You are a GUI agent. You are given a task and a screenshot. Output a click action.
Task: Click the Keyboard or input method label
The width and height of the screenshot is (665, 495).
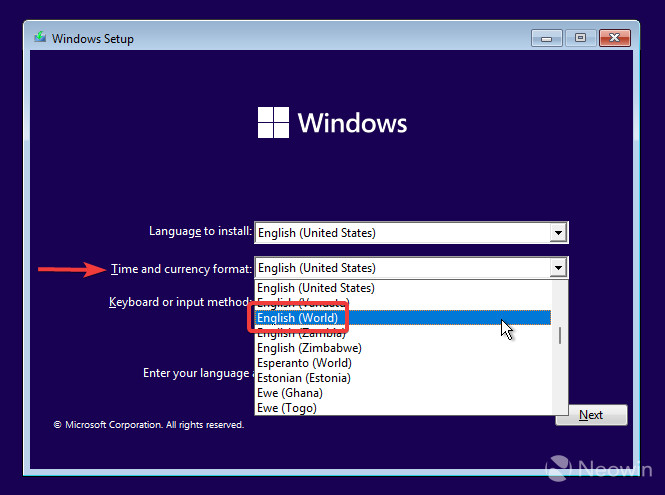pyautogui.click(x=179, y=302)
